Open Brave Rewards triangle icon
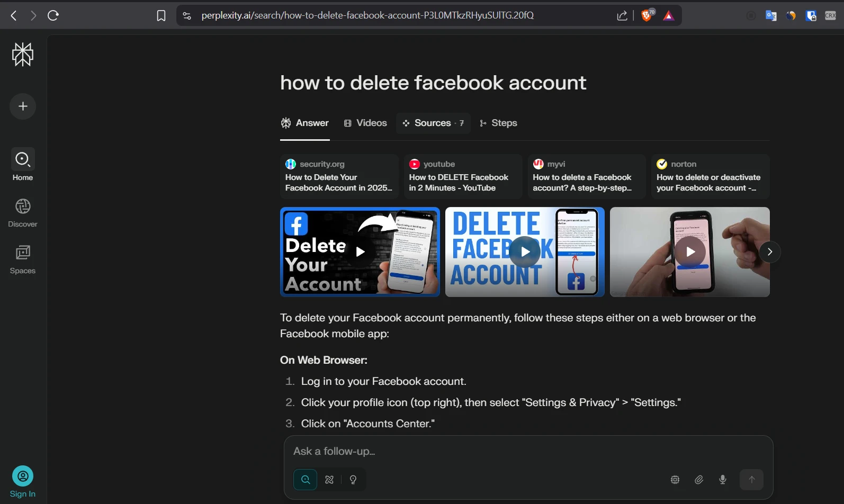Viewport: 844px width, 504px height. [x=669, y=16]
